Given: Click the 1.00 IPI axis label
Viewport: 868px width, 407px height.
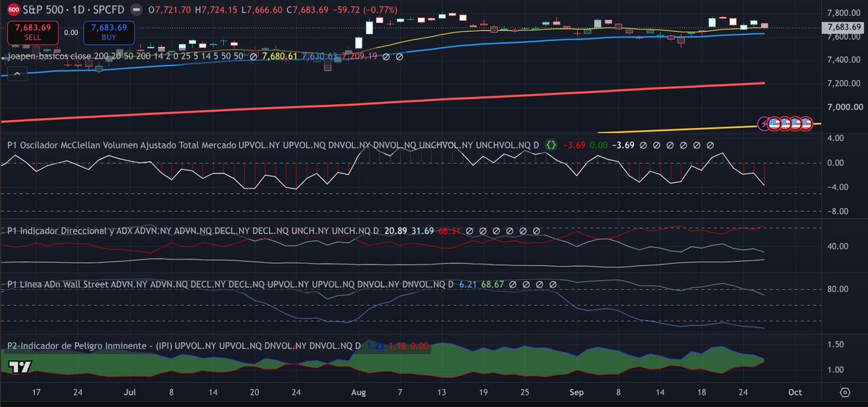Looking at the screenshot, I should coord(836,370).
